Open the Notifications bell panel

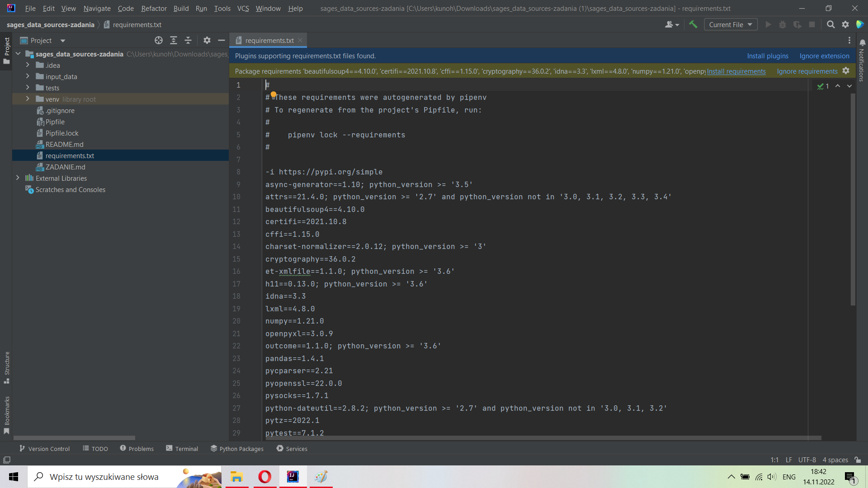(x=862, y=43)
